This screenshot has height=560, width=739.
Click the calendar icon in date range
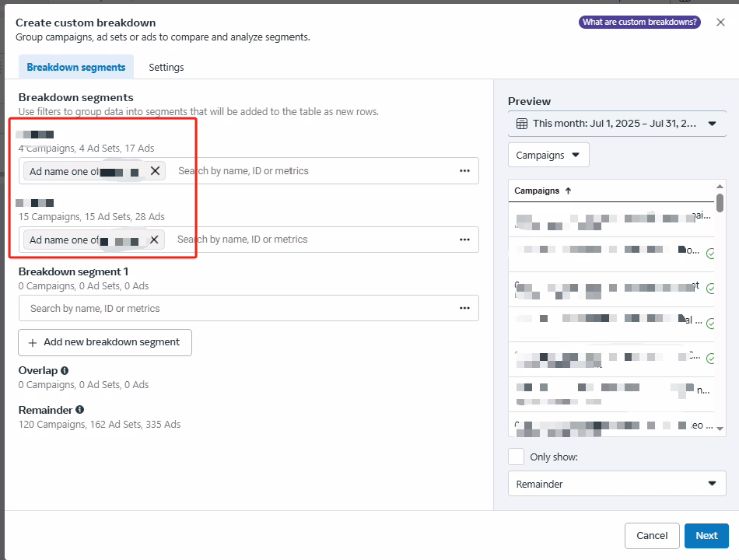point(522,124)
